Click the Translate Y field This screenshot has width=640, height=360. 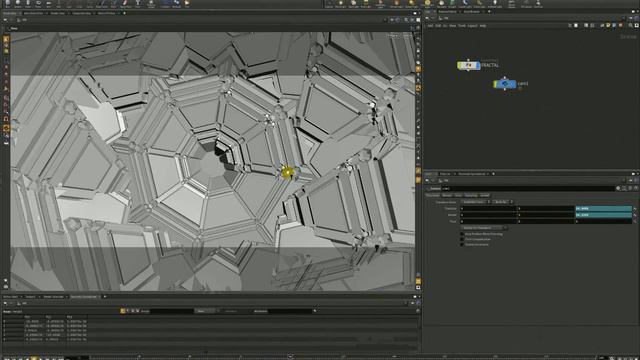click(x=546, y=209)
